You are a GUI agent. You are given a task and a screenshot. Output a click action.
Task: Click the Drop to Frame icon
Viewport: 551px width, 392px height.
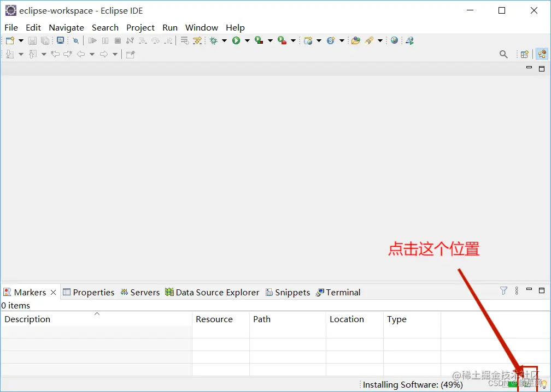185,41
